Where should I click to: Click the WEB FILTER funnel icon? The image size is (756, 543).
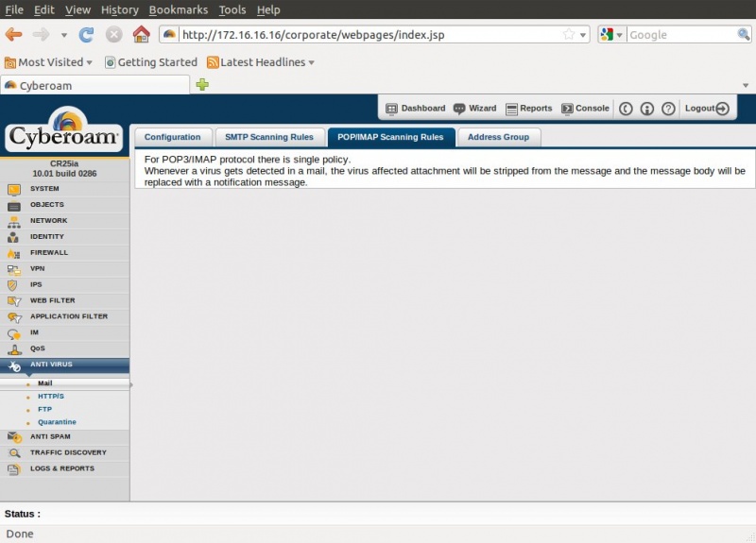click(14, 301)
